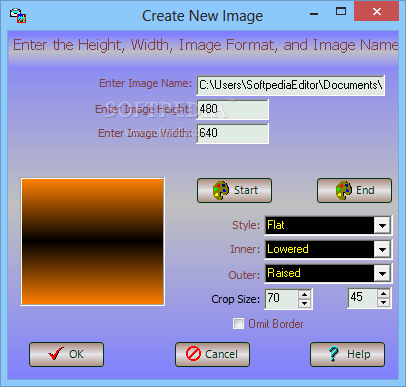Click the End color button label
This screenshot has height=387, width=406.
[x=365, y=190]
